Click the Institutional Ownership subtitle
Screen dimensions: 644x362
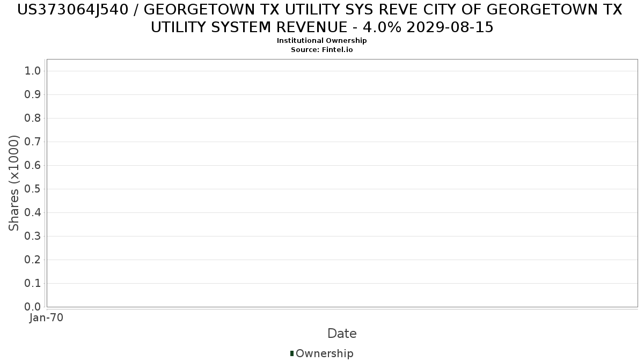pos(321,41)
